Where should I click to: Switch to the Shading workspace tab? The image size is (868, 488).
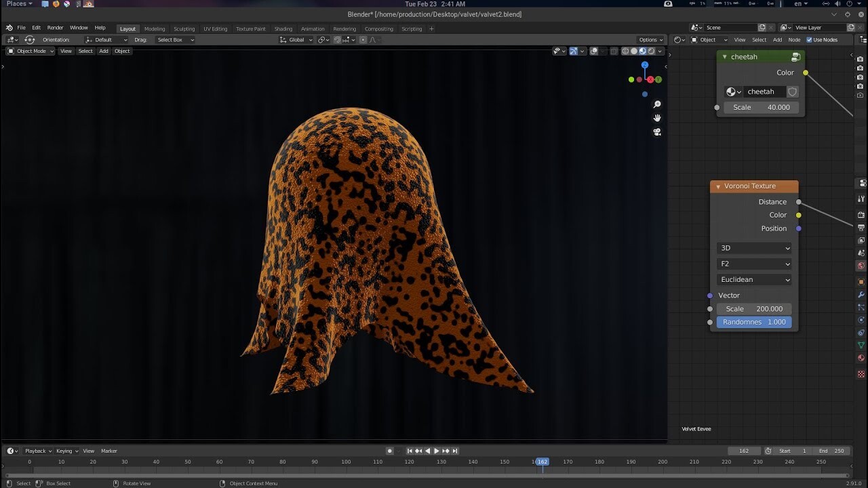(x=283, y=28)
